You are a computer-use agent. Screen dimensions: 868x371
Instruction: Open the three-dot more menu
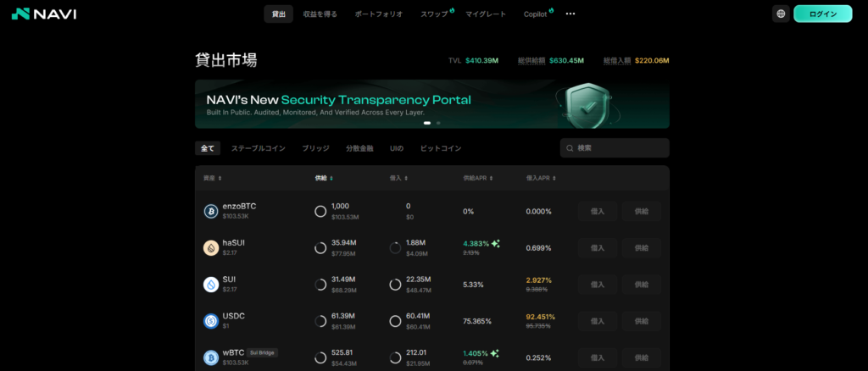(x=570, y=14)
